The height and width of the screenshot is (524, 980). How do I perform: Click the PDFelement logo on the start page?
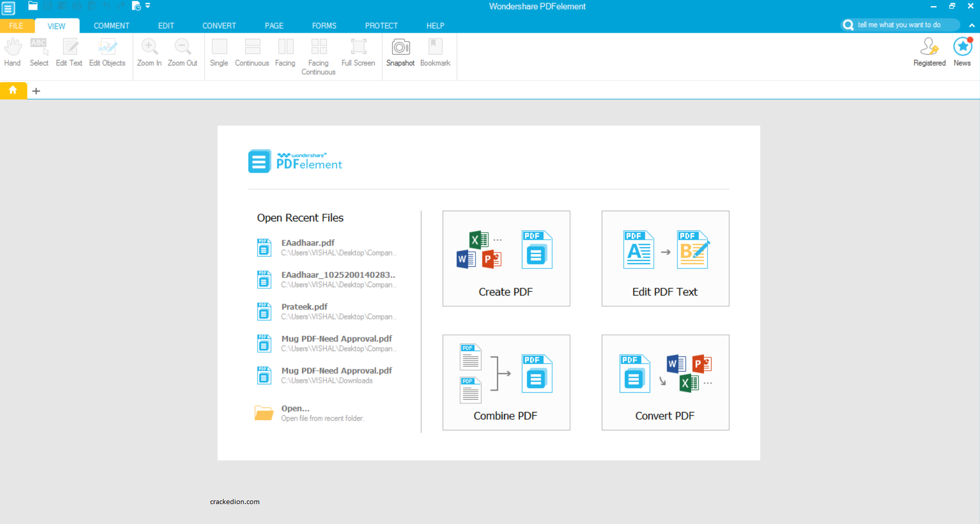click(x=295, y=162)
